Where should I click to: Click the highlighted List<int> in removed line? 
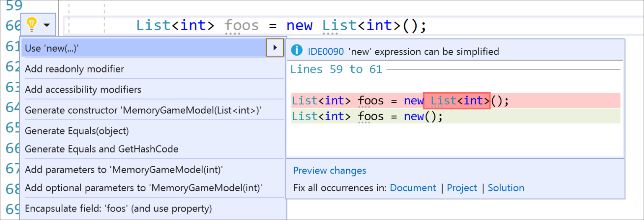[x=457, y=101]
